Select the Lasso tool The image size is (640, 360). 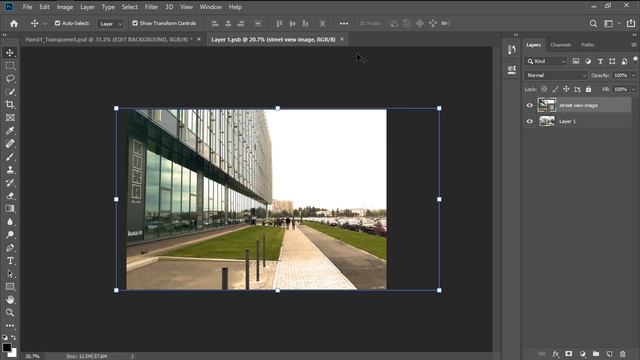[10, 78]
